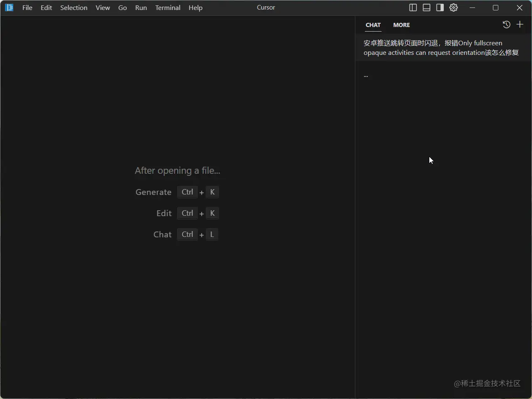Open the Go menu
This screenshot has height=399, width=532.
123,7
